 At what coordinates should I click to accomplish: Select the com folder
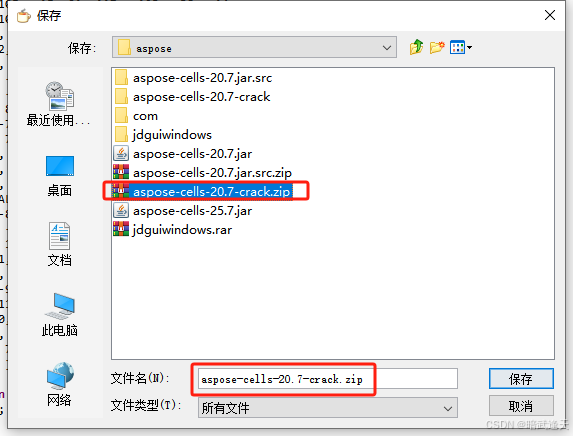click(136, 116)
